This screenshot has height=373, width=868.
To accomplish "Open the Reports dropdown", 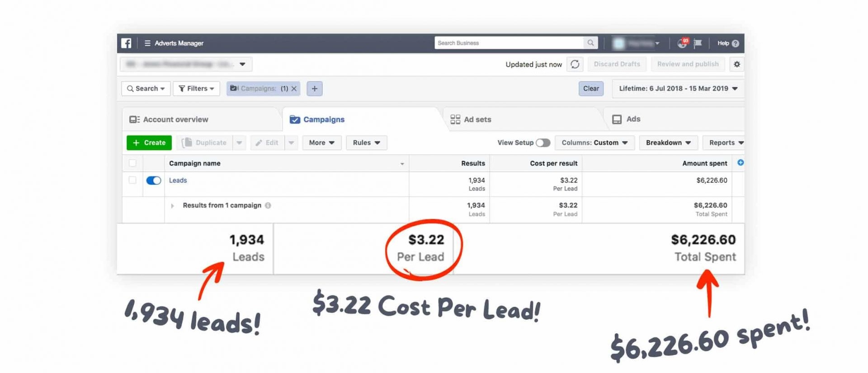I will 724,143.
